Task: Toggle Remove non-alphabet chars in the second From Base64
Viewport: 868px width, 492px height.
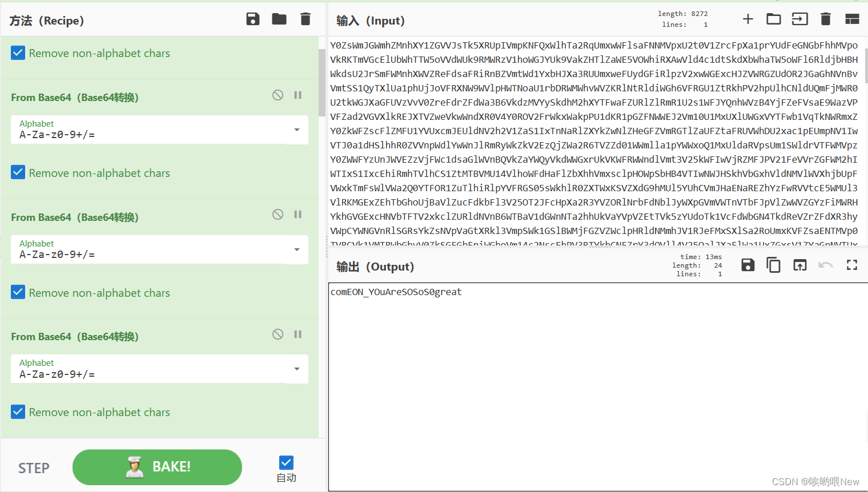Action: pos(18,293)
